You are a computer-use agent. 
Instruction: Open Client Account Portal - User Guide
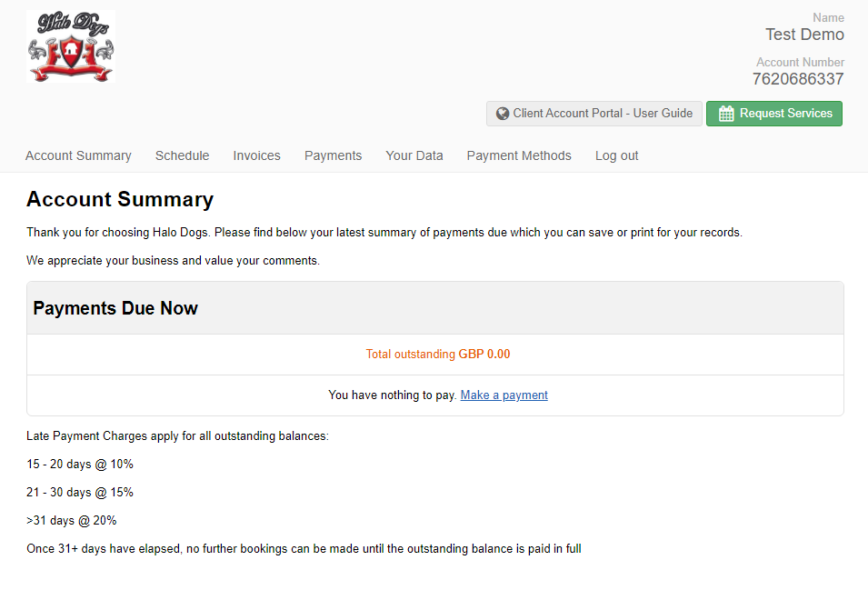[594, 114]
